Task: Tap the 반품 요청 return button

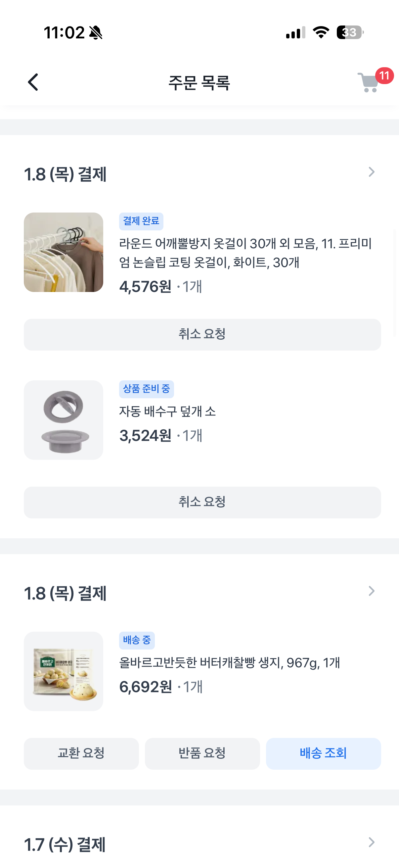Action: click(x=202, y=753)
